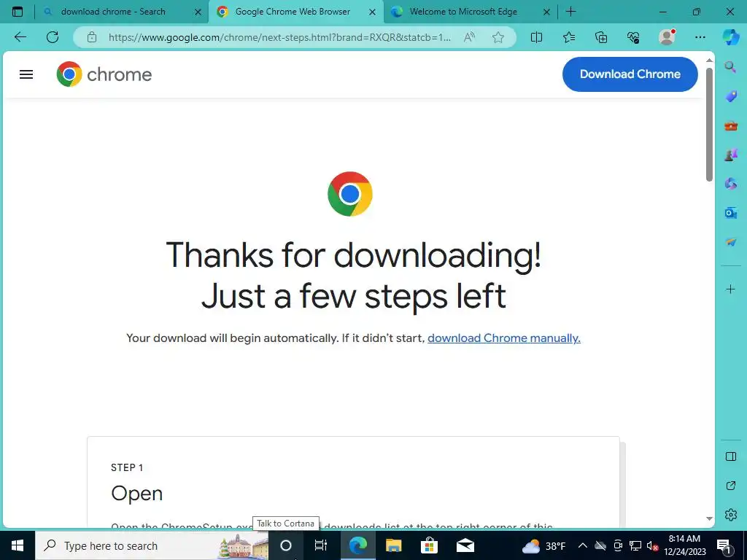Open the Favorites list
The height and width of the screenshot is (560, 747).
[569, 37]
